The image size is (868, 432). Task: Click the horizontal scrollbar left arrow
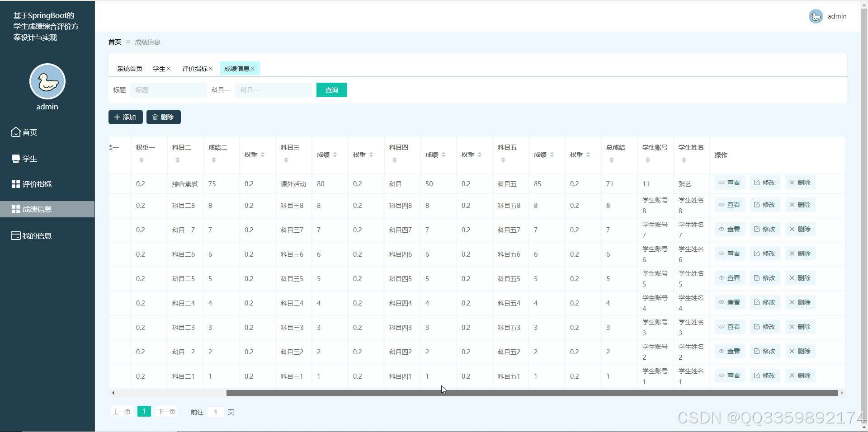coord(113,393)
